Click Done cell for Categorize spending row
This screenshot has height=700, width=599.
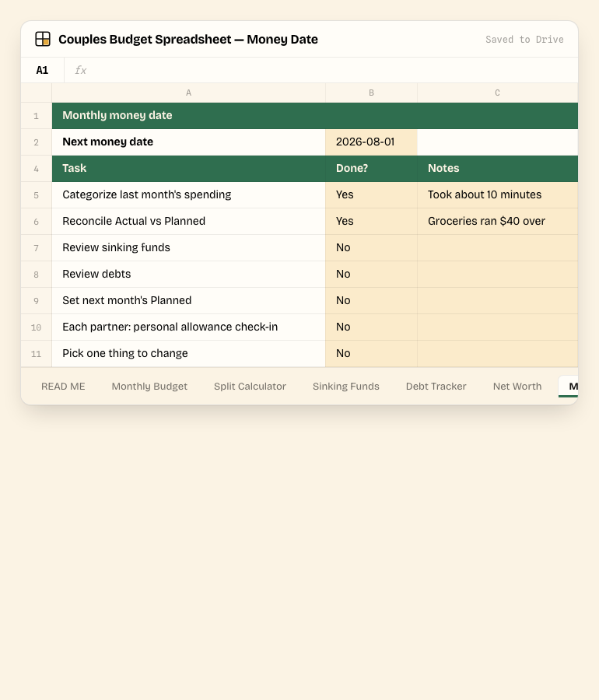tap(371, 194)
